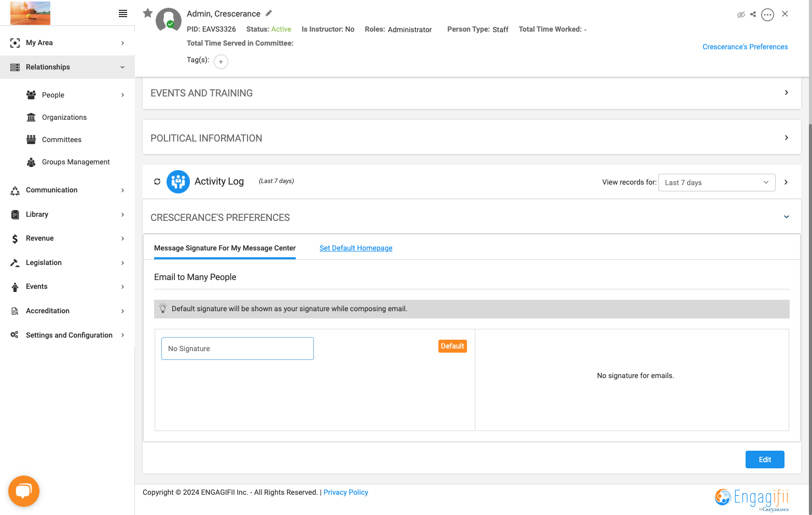Select Message Signature For My Message Center tab

225,248
